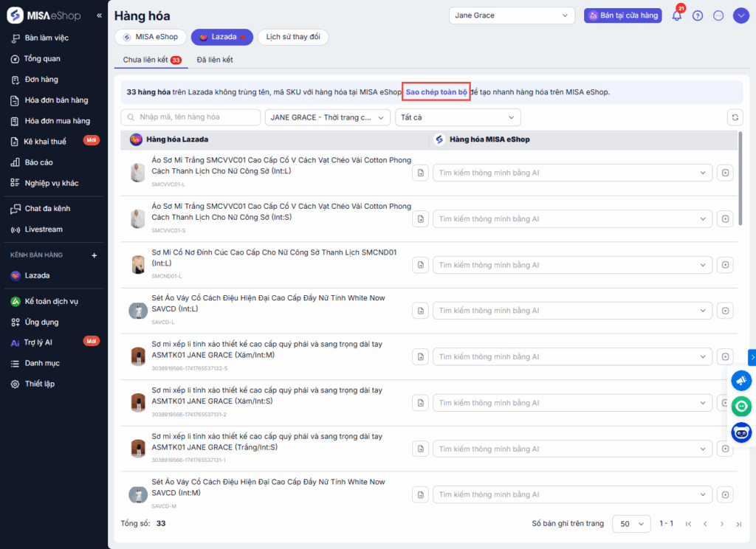Switch to the Đã liên kết tab

click(x=215, y=60)
